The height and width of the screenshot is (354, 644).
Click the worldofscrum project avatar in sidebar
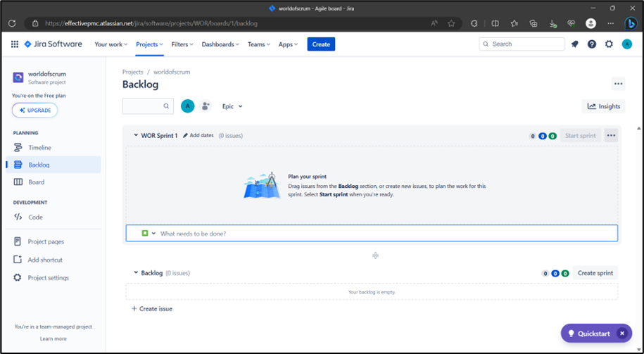(18, 77)
